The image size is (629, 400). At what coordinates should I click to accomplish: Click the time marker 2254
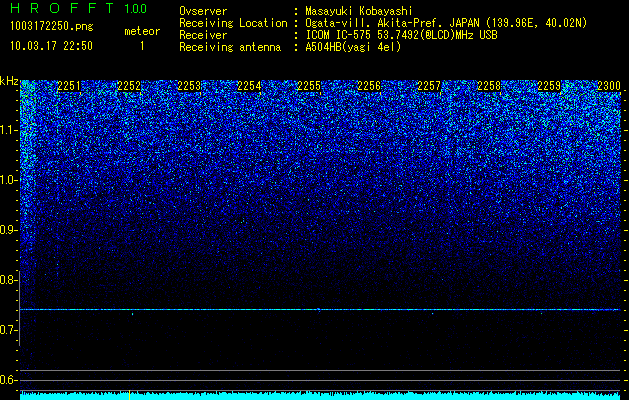pyautogui.click(x=249, y=86)
